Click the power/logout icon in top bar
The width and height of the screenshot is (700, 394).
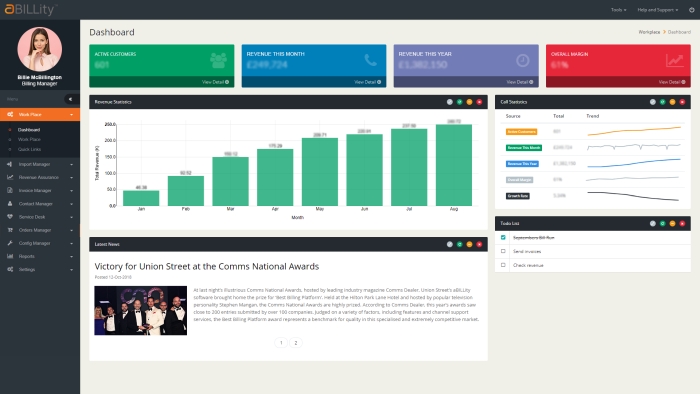tap(692, 10)
